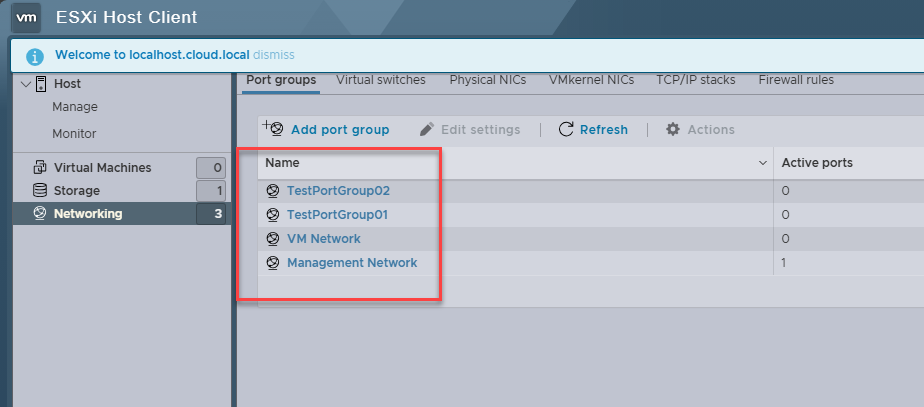Click the Actions gear icon
Screen dimensions: 924x407
(673, 129)
